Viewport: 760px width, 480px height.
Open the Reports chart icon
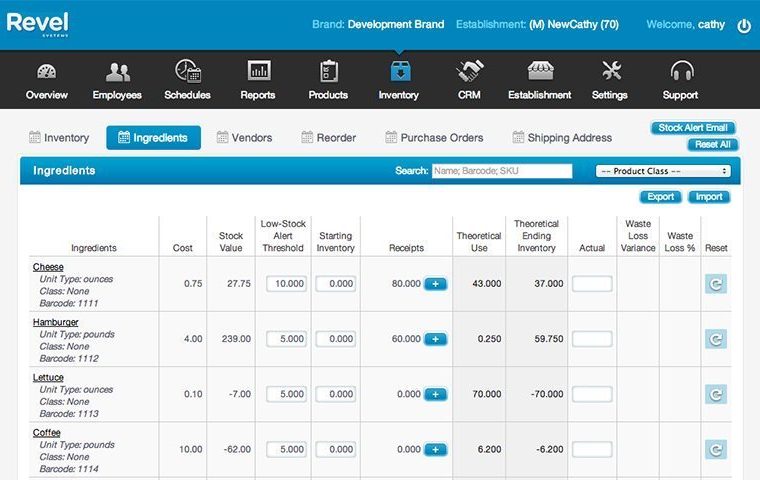(258, 71)
